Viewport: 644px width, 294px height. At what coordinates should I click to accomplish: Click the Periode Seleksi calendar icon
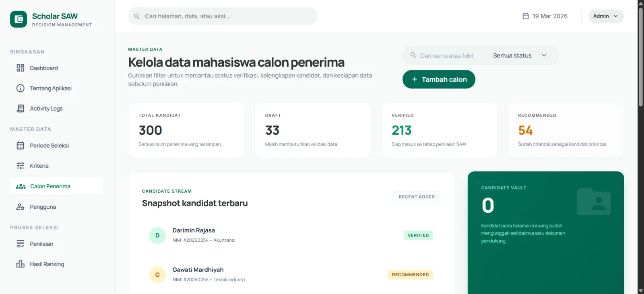click(20, 146)
